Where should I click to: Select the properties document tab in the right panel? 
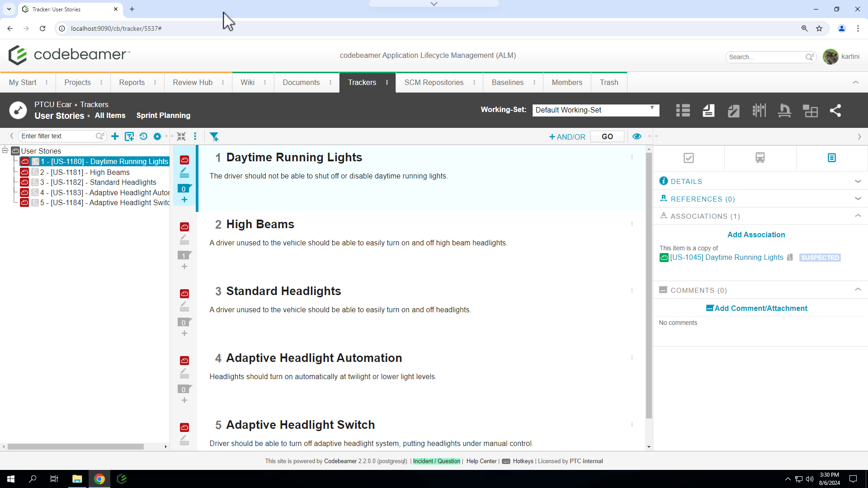pos(832,158)
